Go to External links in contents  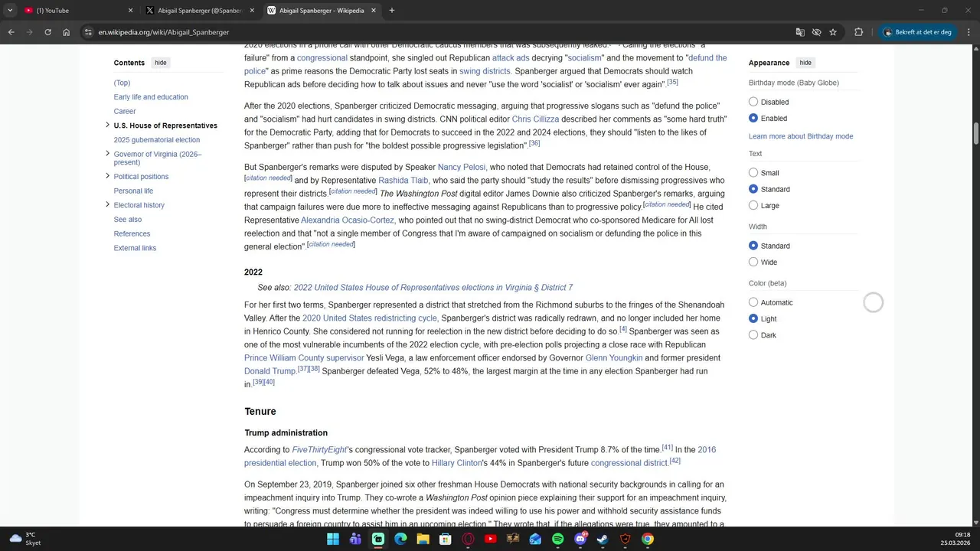(x=135, y=248)
